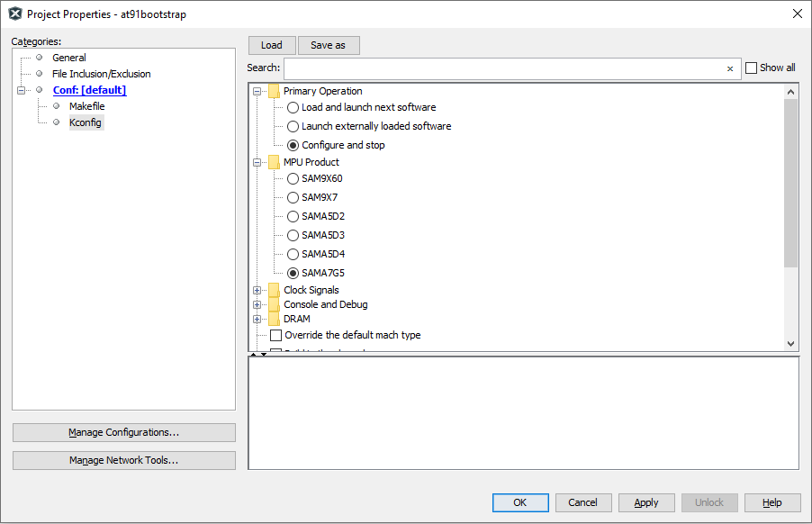812x524 pixels.
Task: Click the MPU Product folder icon
Action: pos(274,162)
